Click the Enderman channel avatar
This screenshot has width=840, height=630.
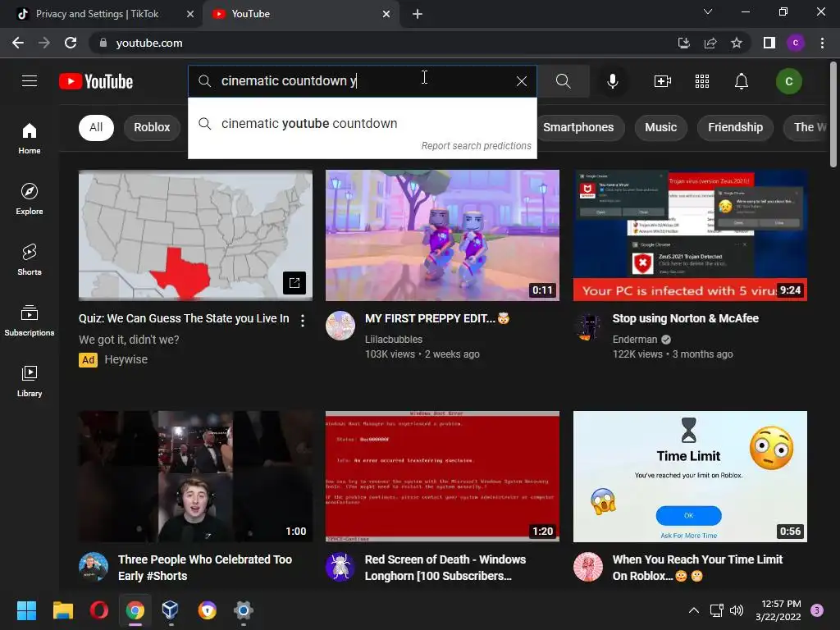(x=587, y=326)
